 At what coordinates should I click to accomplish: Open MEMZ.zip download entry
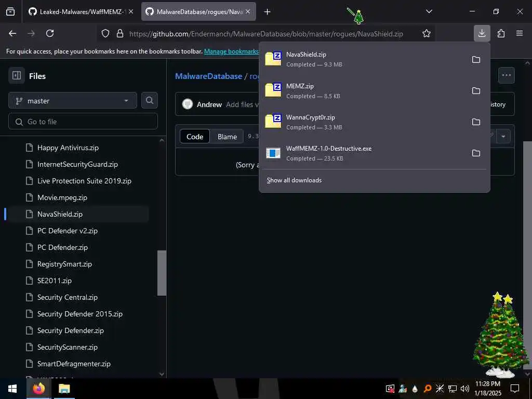364,90
